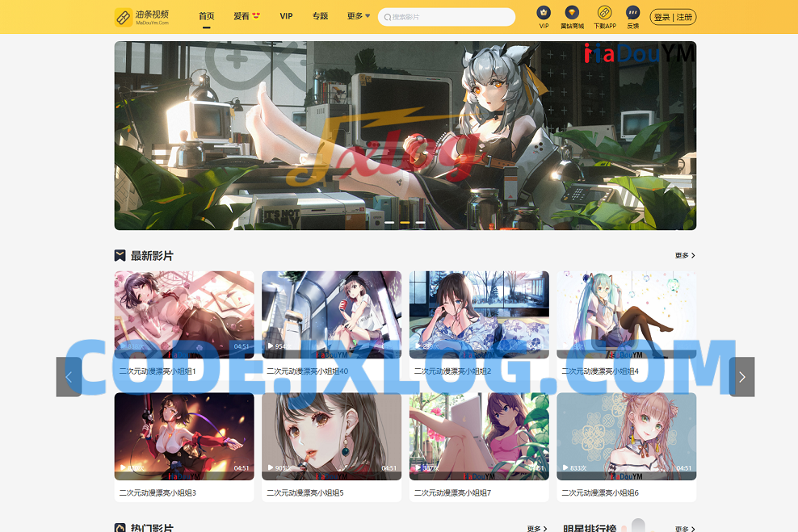Open the 反馈 feedback chat icon
Image resolution: width=798 pixels, height=532 pixels.
pos(632,13)
